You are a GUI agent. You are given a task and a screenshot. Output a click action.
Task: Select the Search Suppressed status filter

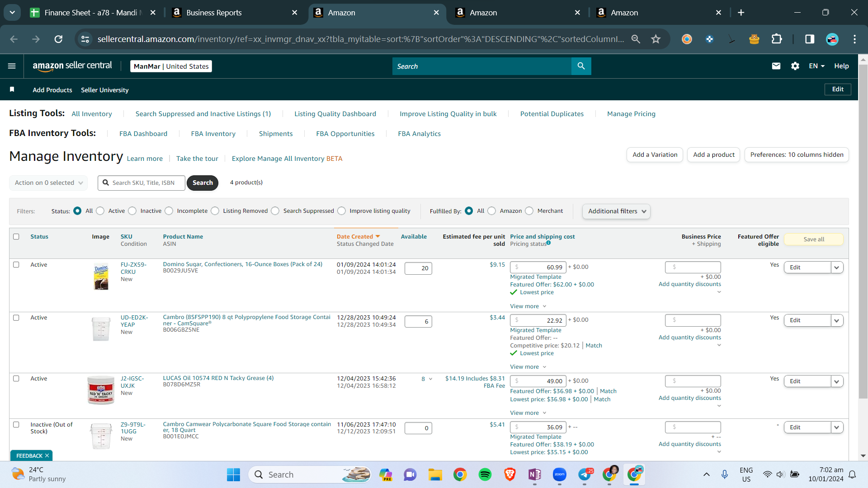coord(275,211)
